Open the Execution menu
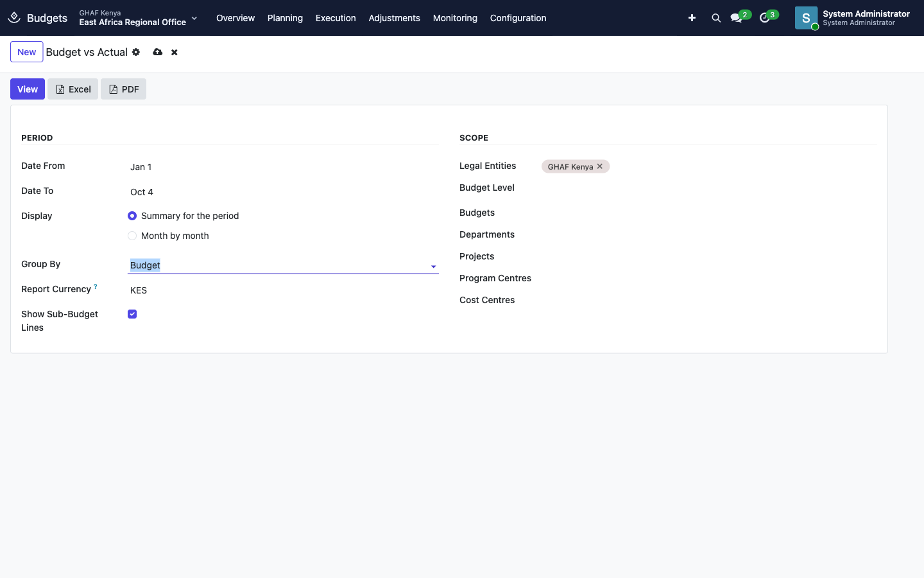This screenshot has width=924, height=578. point(336,18)
